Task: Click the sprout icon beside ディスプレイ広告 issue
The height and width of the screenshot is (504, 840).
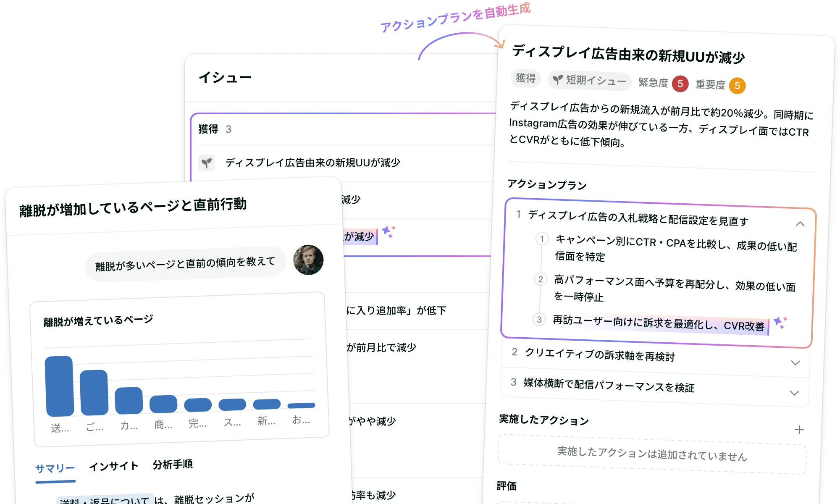Action: point(206,163)
